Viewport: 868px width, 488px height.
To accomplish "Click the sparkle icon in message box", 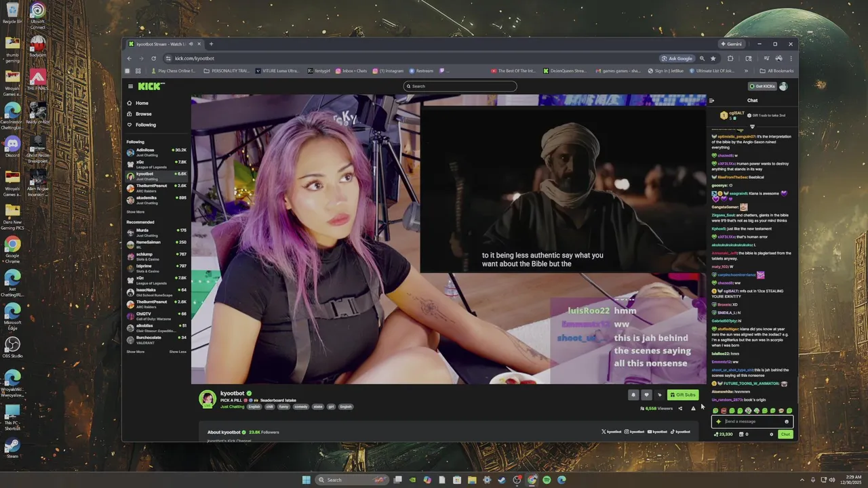I will pyautogui.click(x=718, y=422).
